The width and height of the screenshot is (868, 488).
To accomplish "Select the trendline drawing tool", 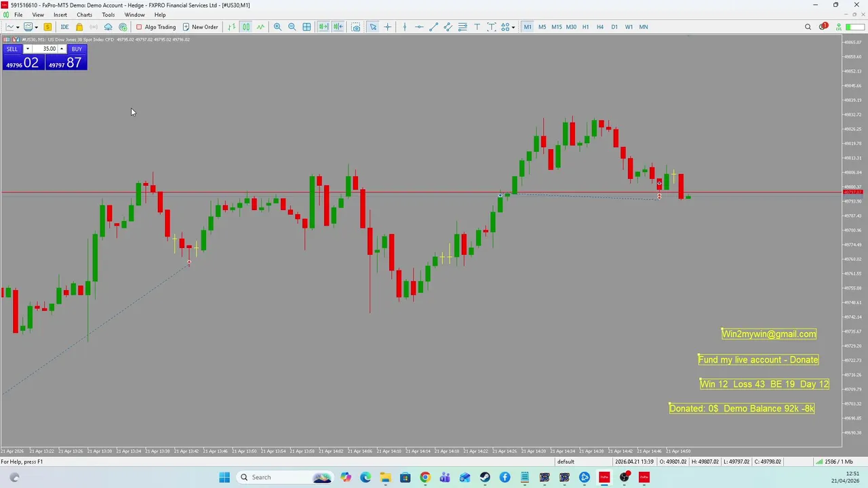I will 434,27.
